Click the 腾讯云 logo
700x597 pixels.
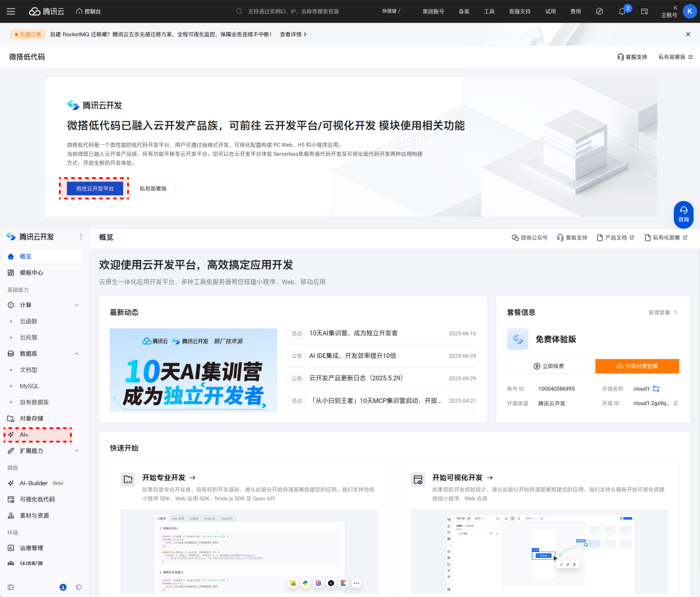click(47, 11)
